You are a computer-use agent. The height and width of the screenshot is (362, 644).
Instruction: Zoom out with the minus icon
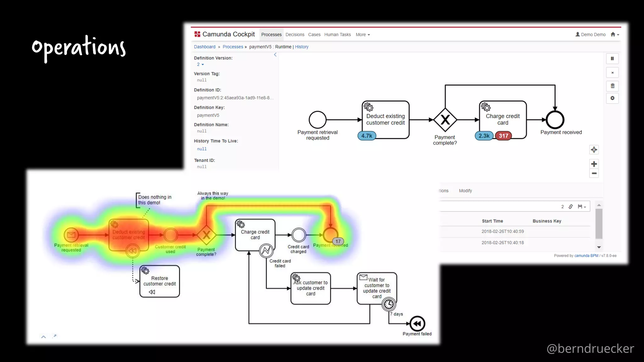pos(594,173)
